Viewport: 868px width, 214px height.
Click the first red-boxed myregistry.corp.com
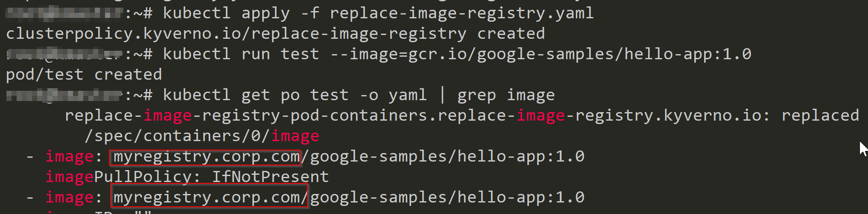(206, 157)
